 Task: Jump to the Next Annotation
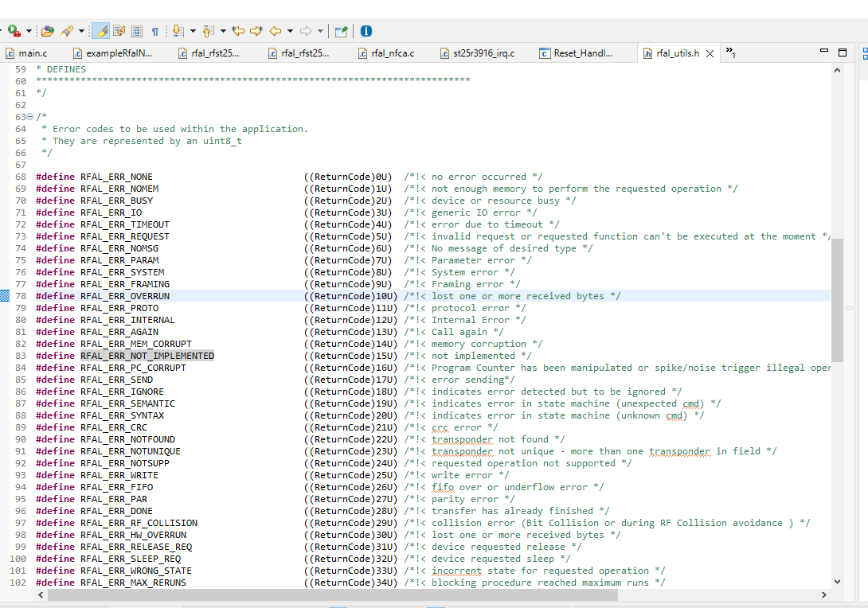coord(178,31)
